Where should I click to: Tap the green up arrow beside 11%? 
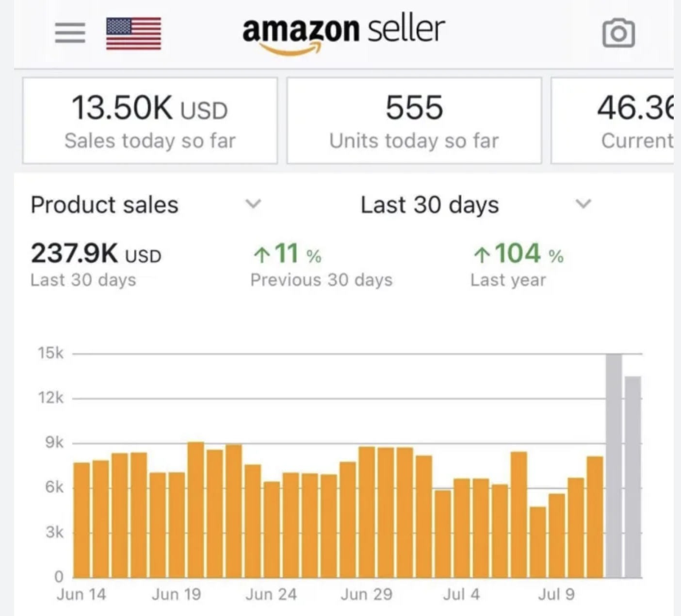[262, 253]
